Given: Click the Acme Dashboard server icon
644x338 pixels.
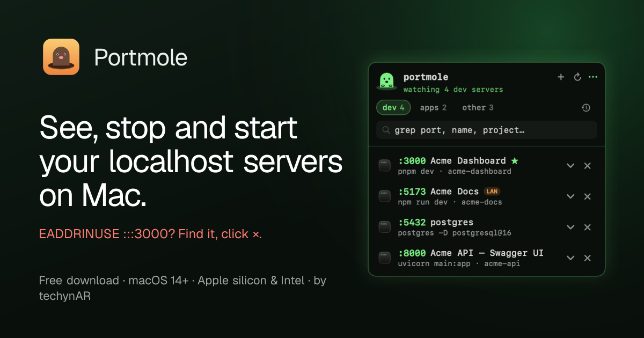Looking at the screenshot, I should click(x=384, y=166).
